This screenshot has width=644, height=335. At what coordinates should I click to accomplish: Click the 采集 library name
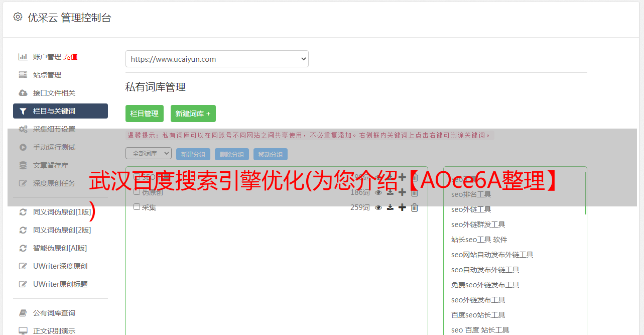pos(149,207)
